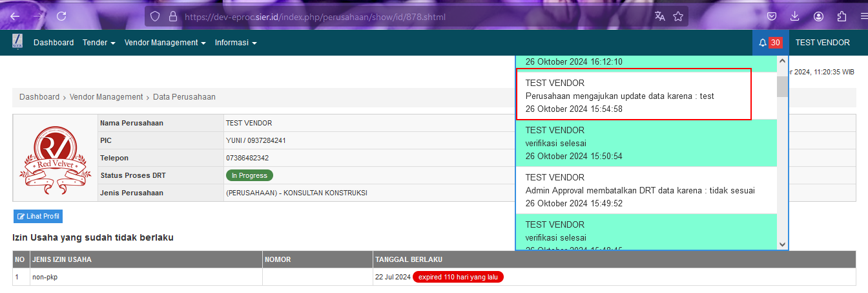Click the Firefox account avatar icon

coord(818,17)
